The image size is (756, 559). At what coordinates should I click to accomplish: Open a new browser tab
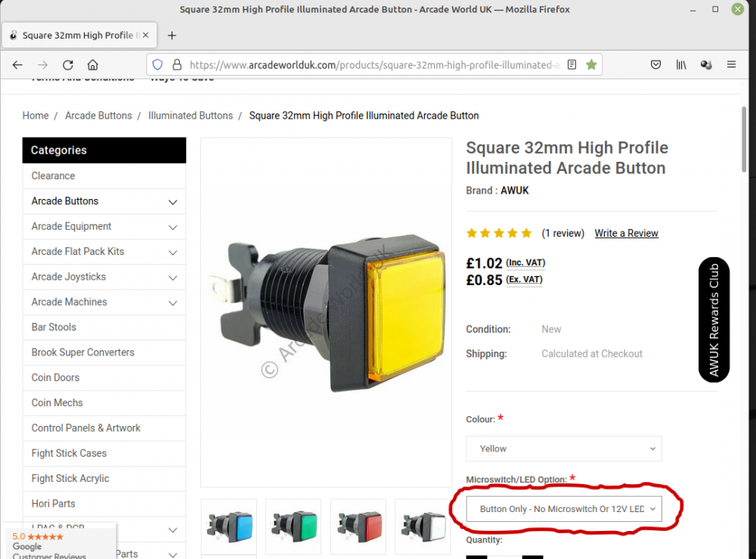[x=172, y=36]
